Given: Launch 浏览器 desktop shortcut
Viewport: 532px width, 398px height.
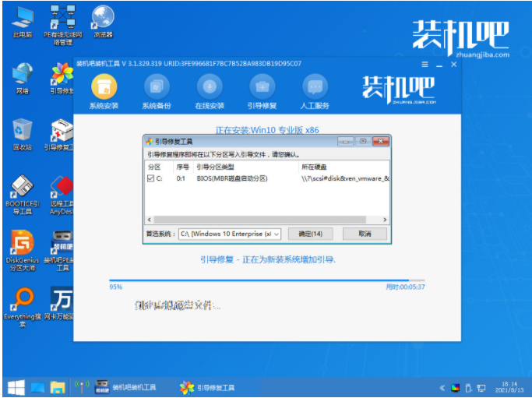Looking at the screenshot, I should click(x=103, y=21).
